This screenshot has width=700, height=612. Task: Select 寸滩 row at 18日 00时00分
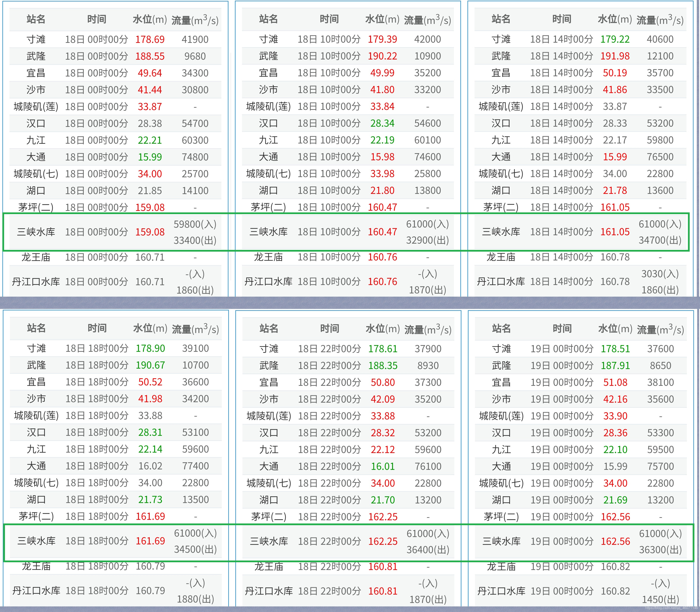point(36,39)
